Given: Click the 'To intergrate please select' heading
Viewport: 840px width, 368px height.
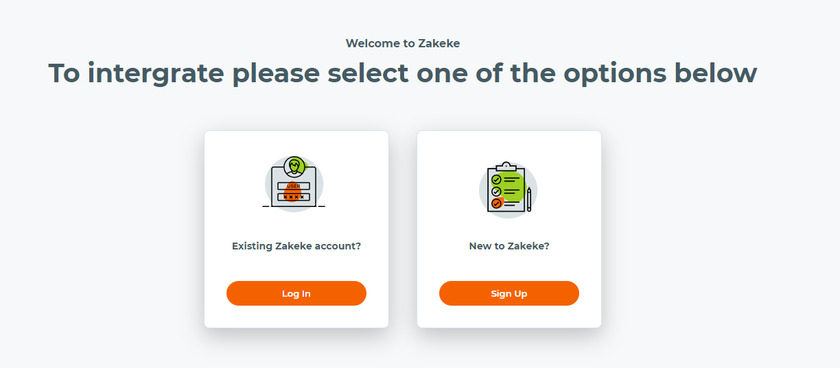Looking at the screenshot, I should coord(403,73).
